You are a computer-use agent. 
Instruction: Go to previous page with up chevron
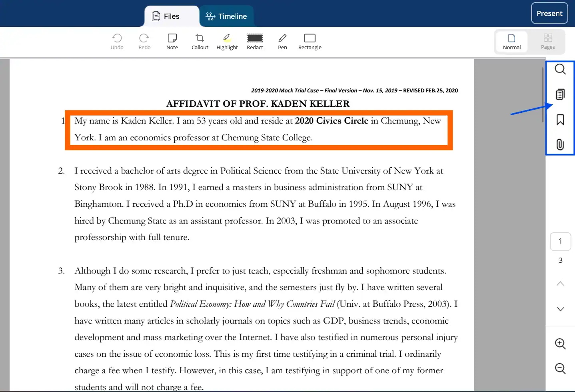click(560, 284)
